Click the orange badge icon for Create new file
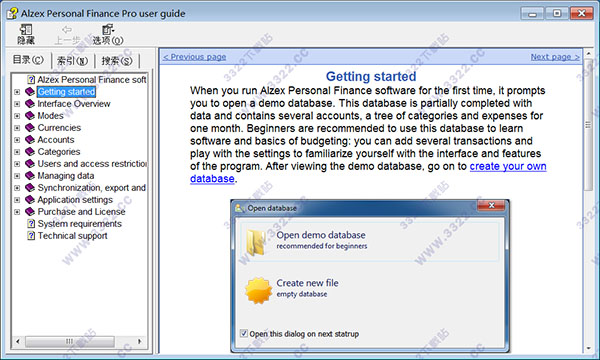This screenshot has width=600, height=360. (259, 290)
